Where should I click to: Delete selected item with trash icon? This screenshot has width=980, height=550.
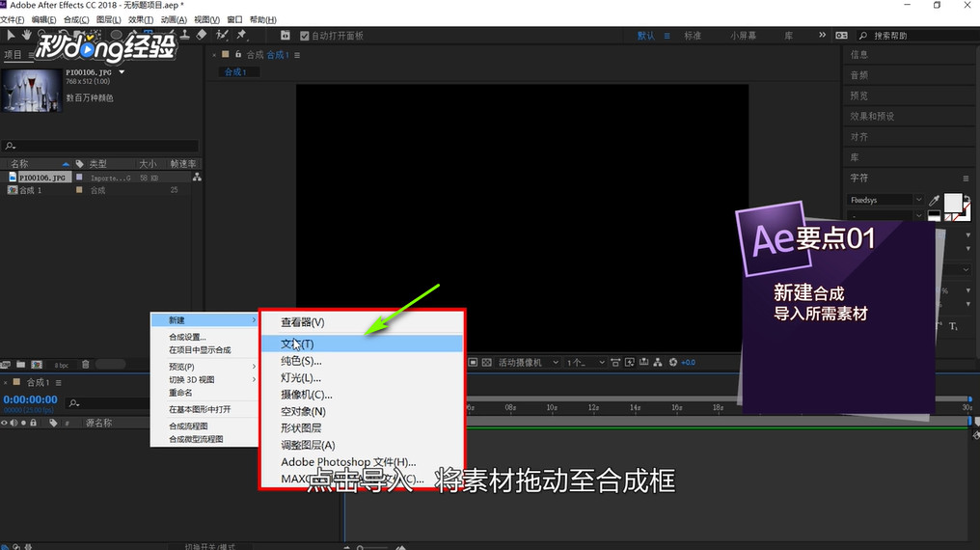point(86,365)
